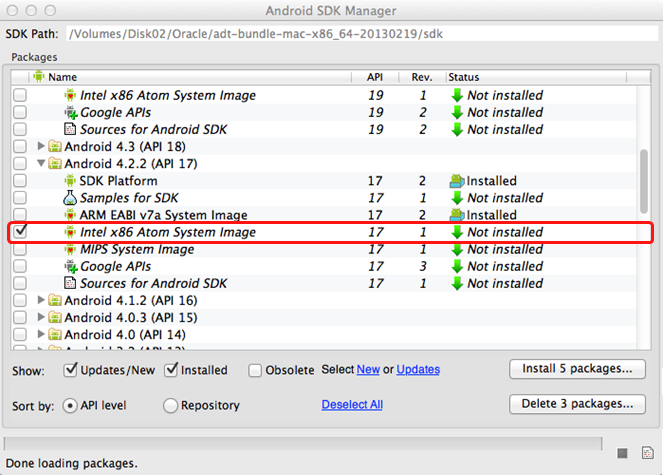Uncheck the API 17 Intel x86 Atom System Image checkbox
The image size is (664, 475).
click(20, 232)
